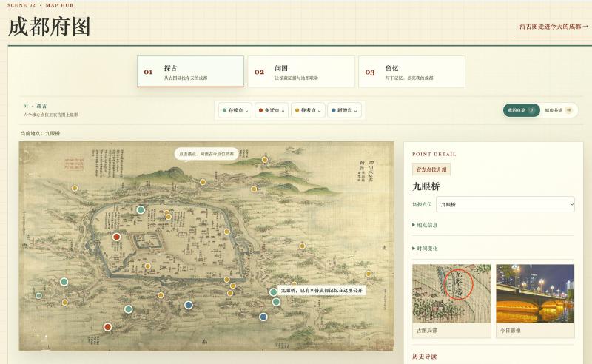Switch to the 03 留忆 tab
592x364 pixels.
tap(411, 72)
